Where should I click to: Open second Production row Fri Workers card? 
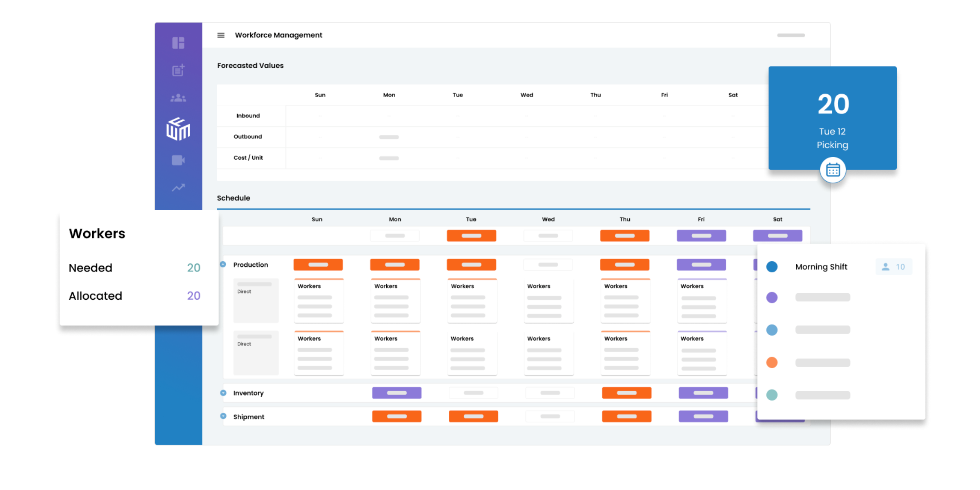702,353
